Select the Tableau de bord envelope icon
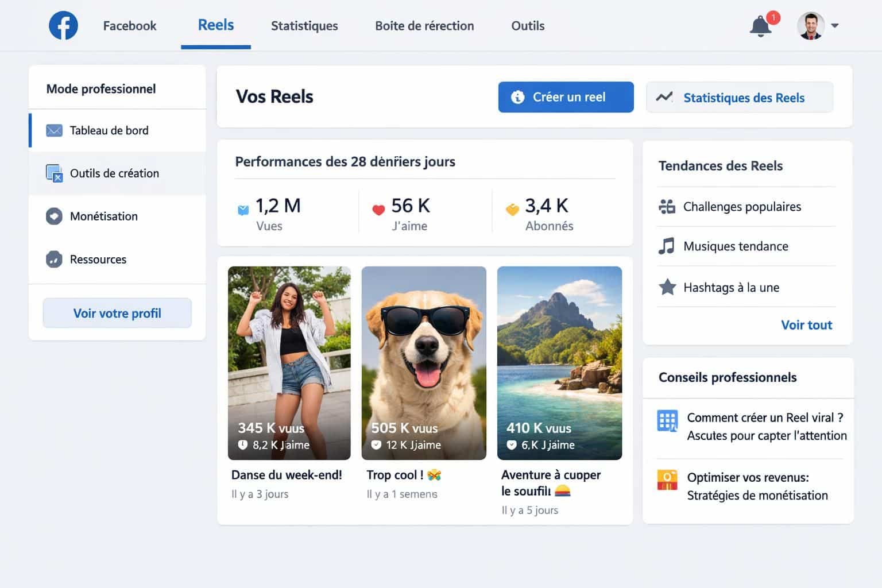 pyautogui.click(x=53, y=130)
